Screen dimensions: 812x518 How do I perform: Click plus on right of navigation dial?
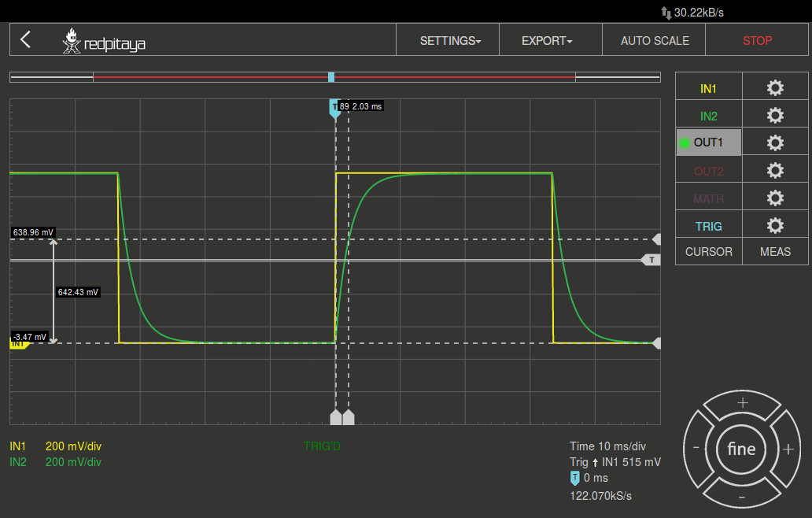coord(788,449)
